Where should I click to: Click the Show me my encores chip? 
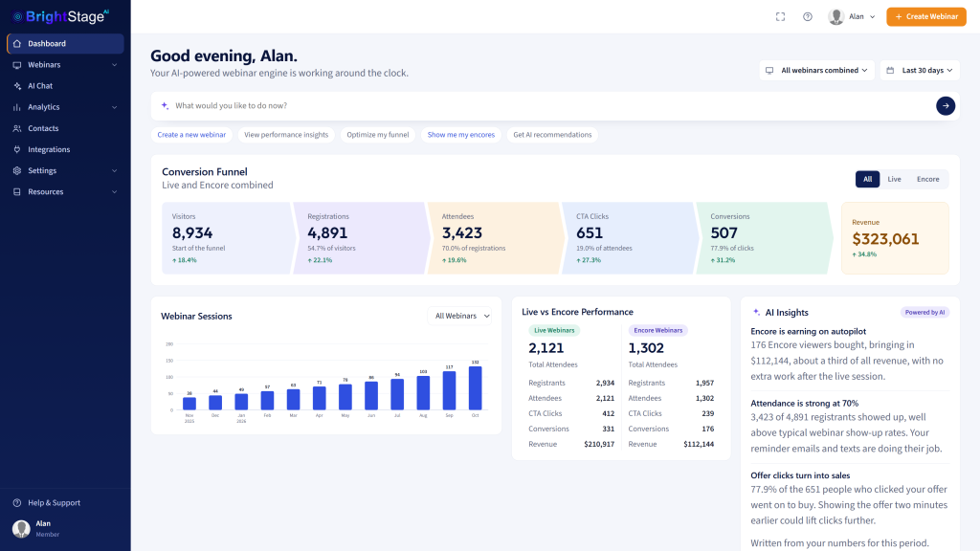click(x=460, y=135)
